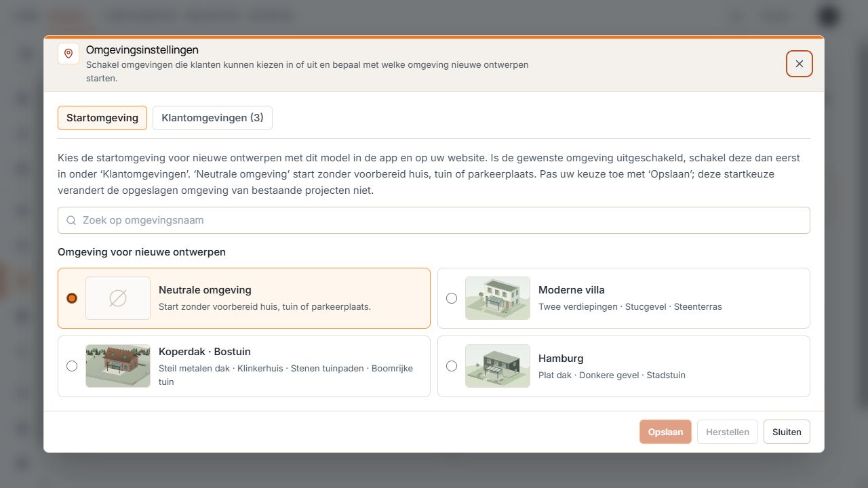868x488 pixels.
Task: Open the Klantomgevingen (3) tab
Action: (212, 117)
